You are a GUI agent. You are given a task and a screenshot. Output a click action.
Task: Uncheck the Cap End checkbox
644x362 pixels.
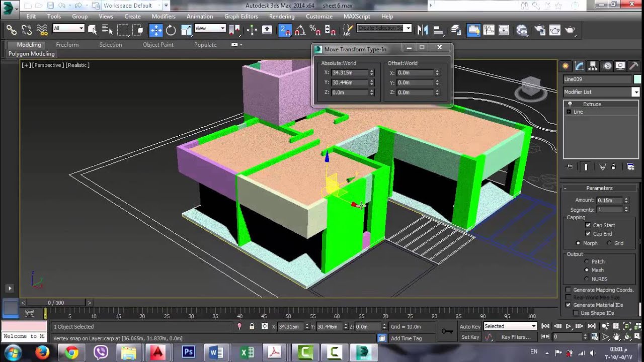[x=588, y=234]
